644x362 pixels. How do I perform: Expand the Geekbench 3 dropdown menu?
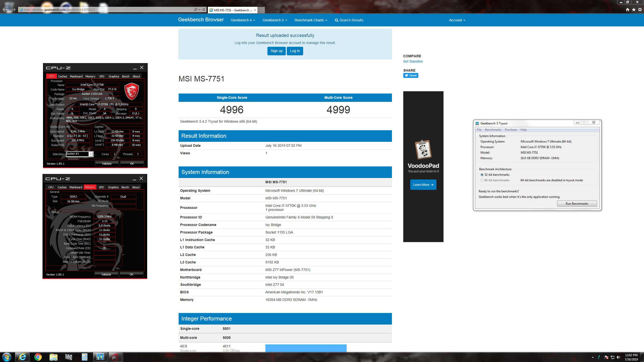coord(275,20)
